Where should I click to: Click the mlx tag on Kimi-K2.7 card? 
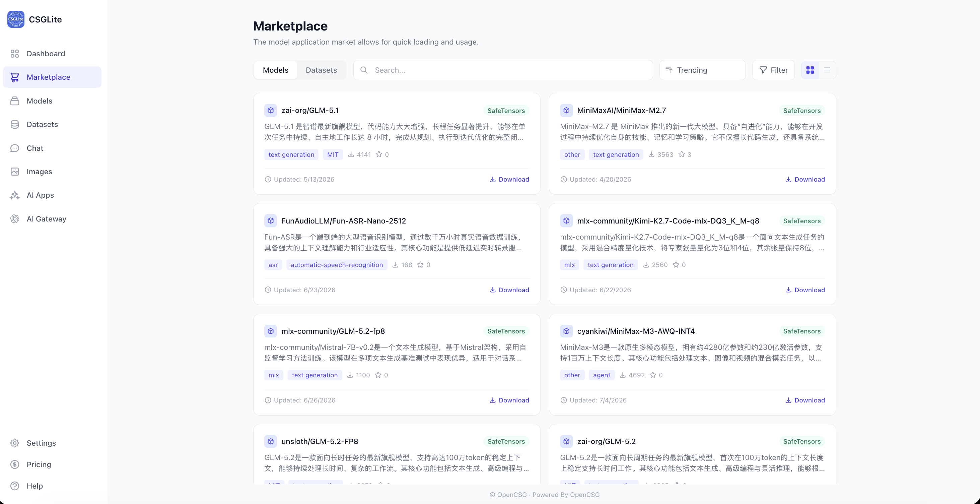point(569,264)
